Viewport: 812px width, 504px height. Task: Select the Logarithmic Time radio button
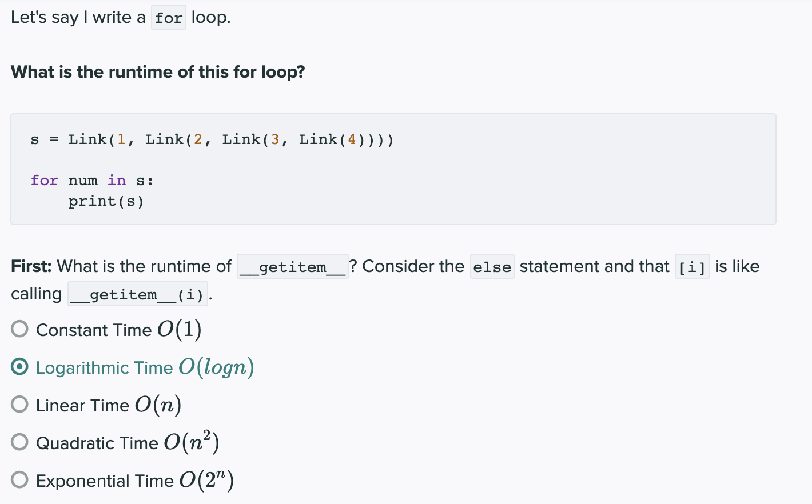click(19, 366)
